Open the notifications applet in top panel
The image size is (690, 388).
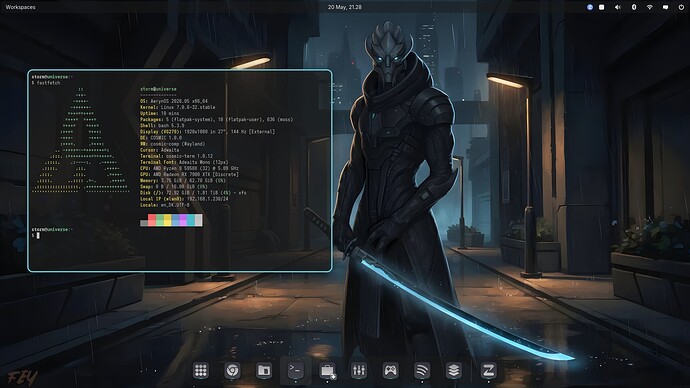665,7
